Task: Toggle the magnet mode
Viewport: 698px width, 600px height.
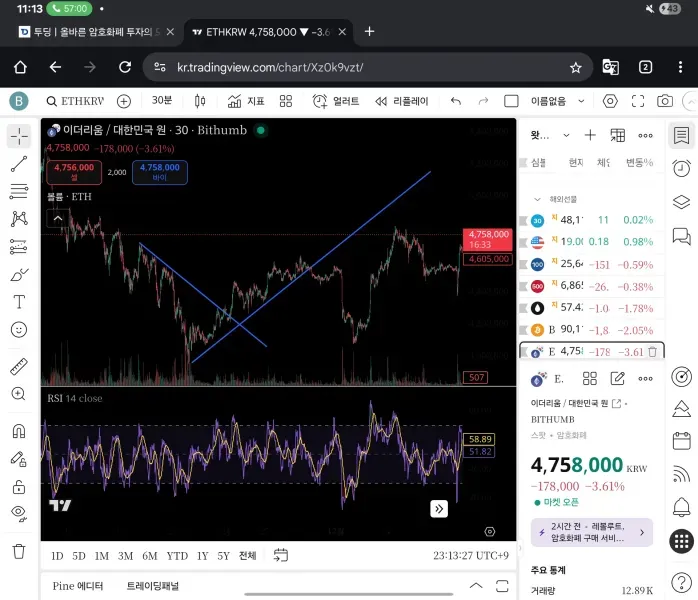Action: [19, 431]
